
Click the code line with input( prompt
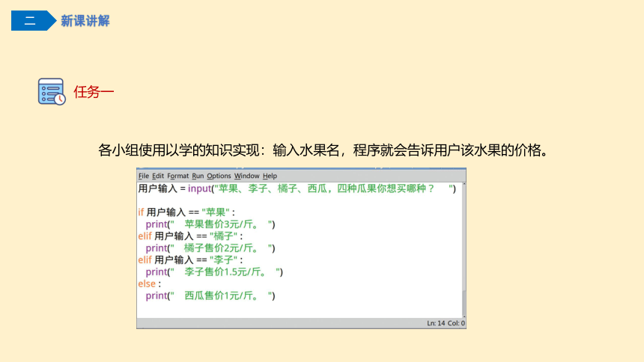tap(297, 188)
